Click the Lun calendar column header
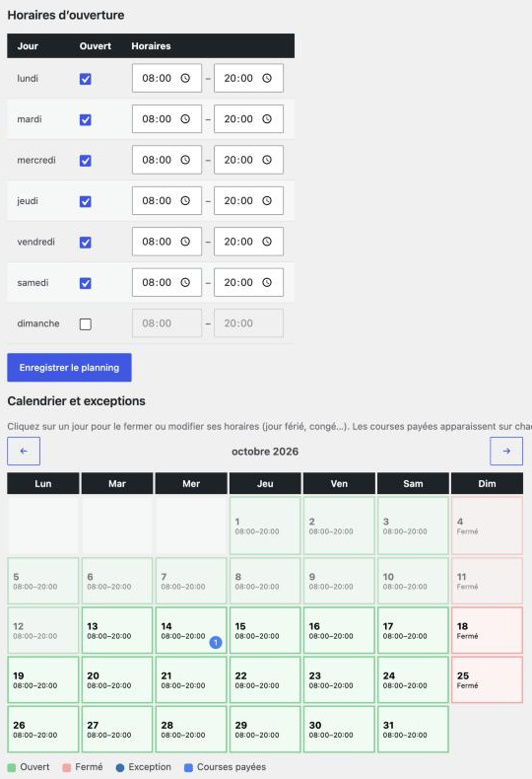The image size is (532, 779). pos(42,483)
